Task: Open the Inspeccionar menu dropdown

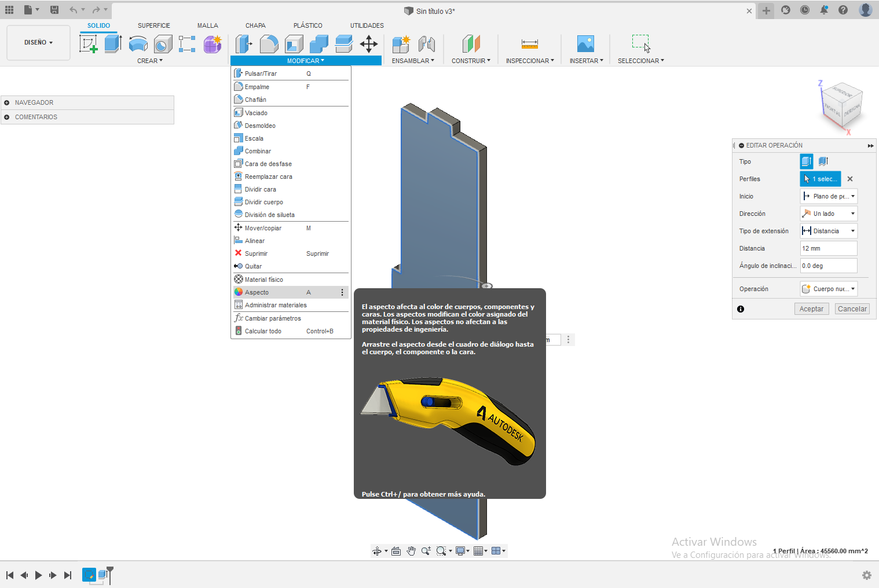Action: coord(530,61)
